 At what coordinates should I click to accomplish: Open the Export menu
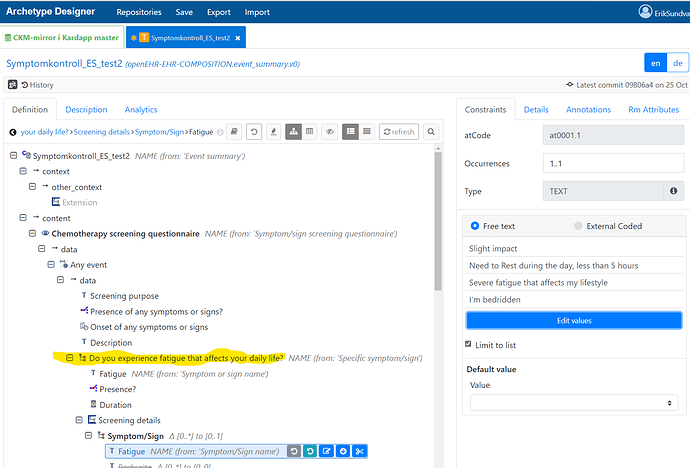point(219,12)
